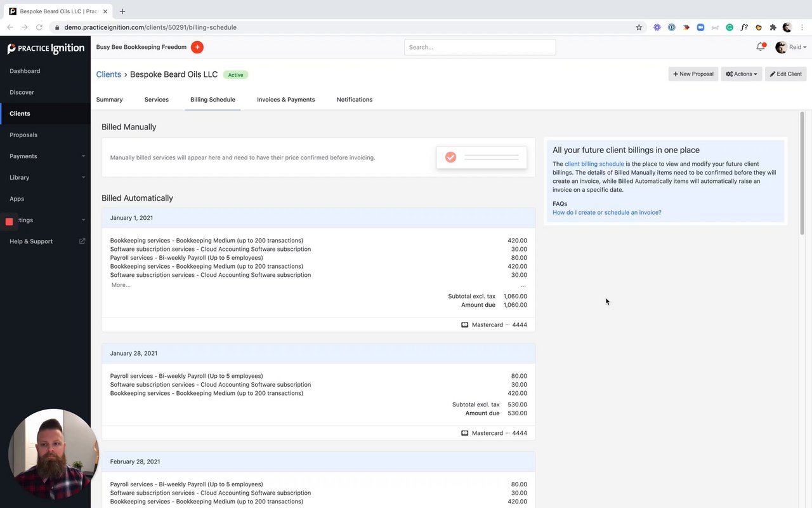Click the New Proposal button
Viewport: 812px width, 508px height.
[x=693, y=74]
